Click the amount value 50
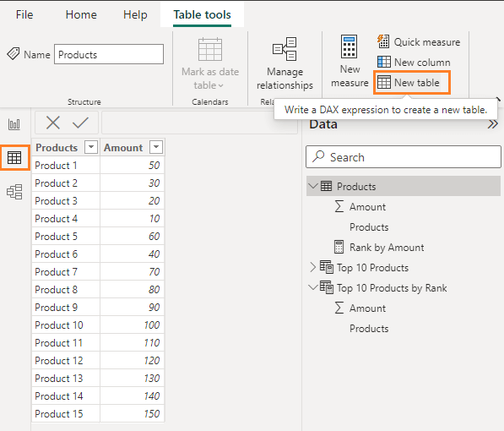This screenshot has width=504, height=431. point(154,166)
